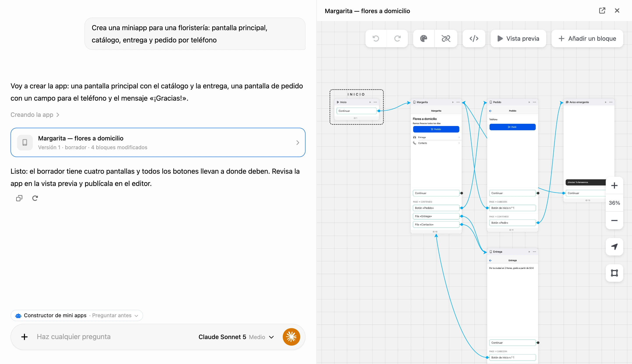Viewport: 632px width, 364px height.
Task: Copy the assistant response
Action: pyautogui.click(x=19, y=198)
